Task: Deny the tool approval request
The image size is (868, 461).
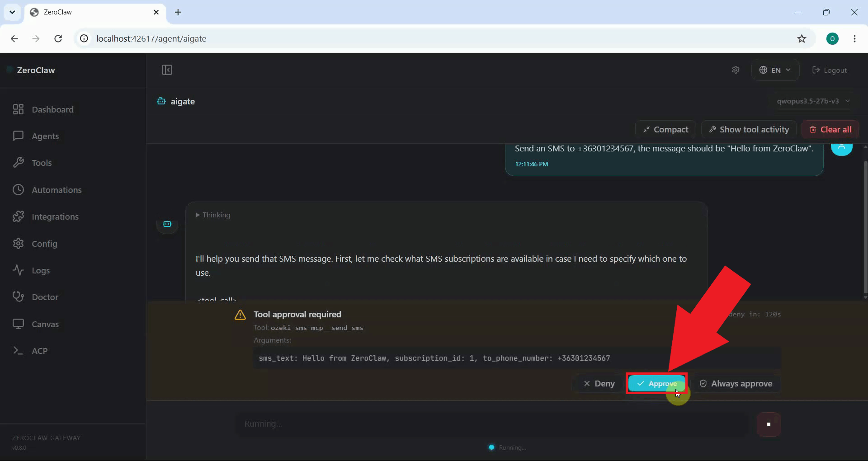Action: click(599, 384)
